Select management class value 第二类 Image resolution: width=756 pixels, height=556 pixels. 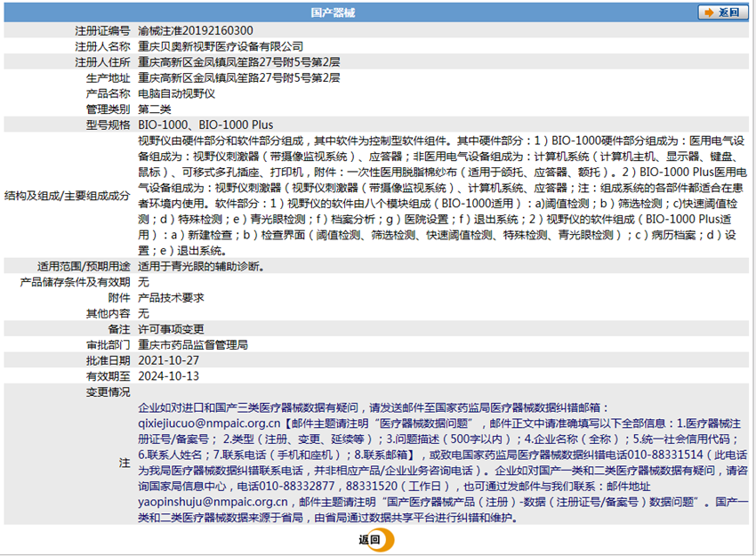coord(154,109)
